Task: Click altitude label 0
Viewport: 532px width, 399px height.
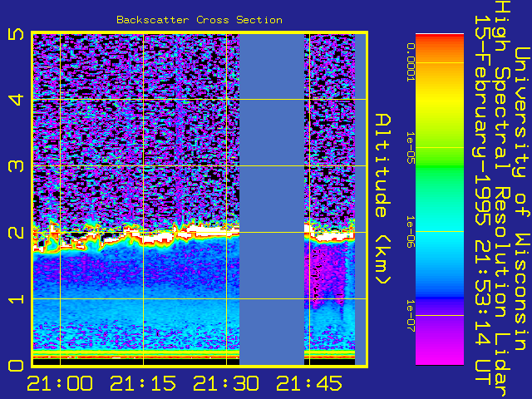Action: [x=16, y=366]
